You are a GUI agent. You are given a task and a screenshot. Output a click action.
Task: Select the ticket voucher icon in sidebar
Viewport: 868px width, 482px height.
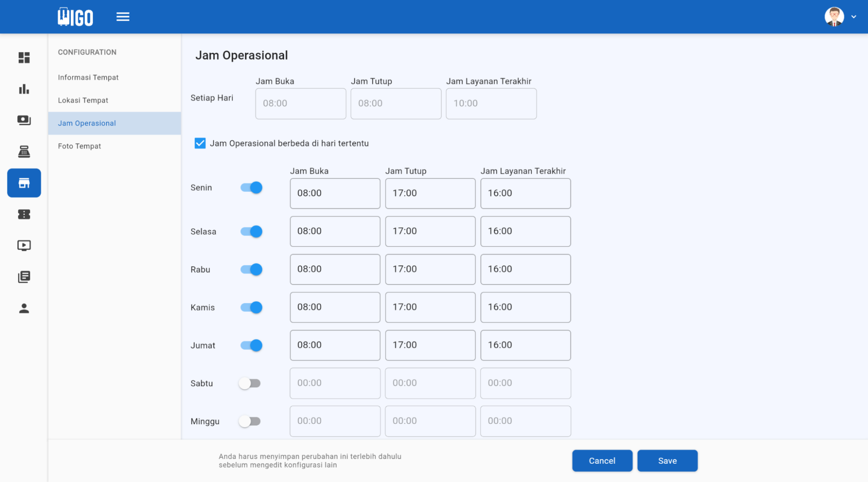point(24,214)
